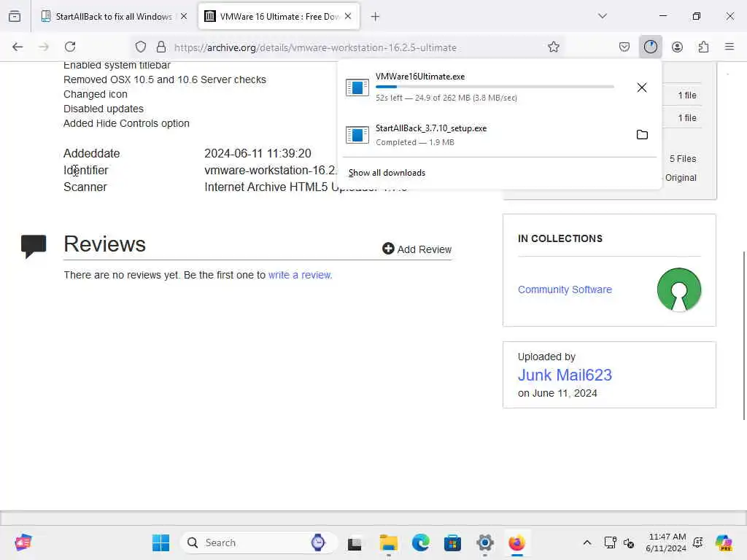Reload the current page

pyautogui.click(x=71, y=47)
